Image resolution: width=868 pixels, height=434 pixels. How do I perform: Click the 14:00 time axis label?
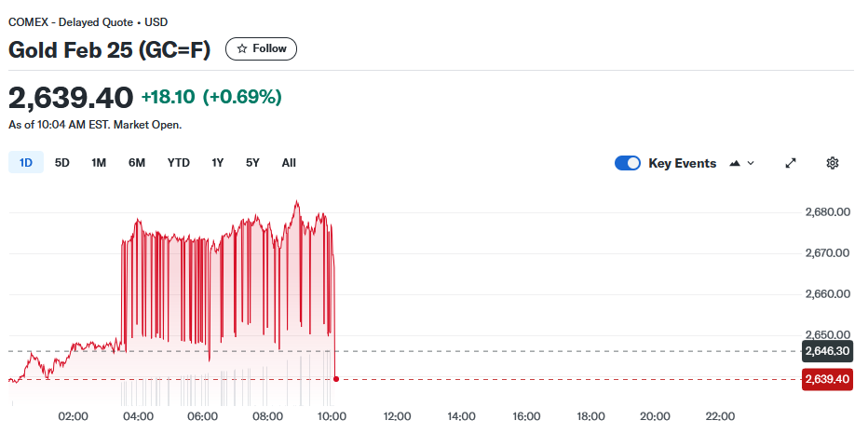click(x=462, y=416)
